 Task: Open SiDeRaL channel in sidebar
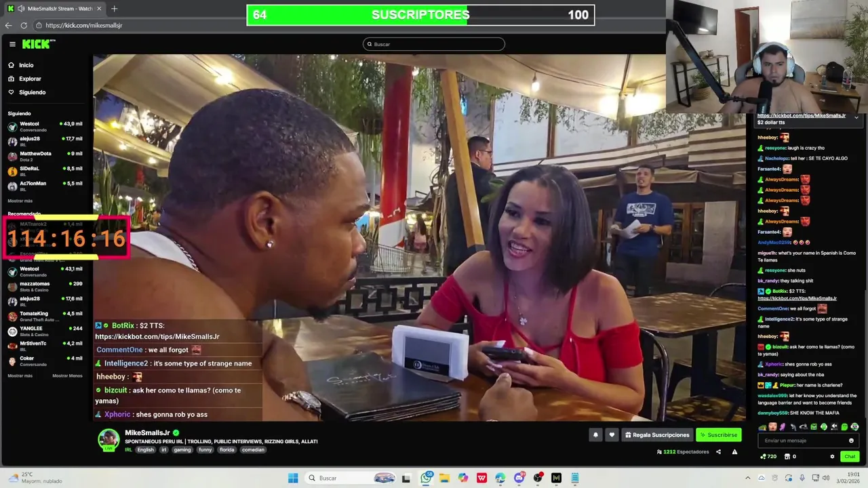[45, 171]
